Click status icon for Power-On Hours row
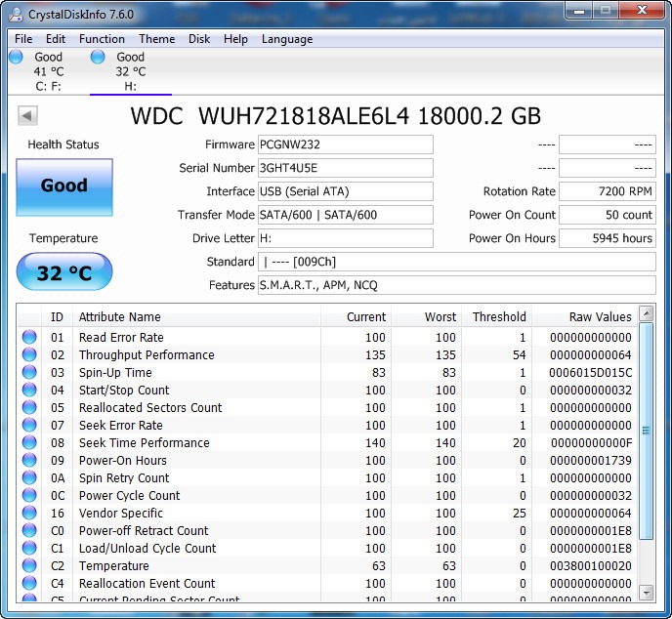This screenshot has width=672, height=619. point(29,460)
